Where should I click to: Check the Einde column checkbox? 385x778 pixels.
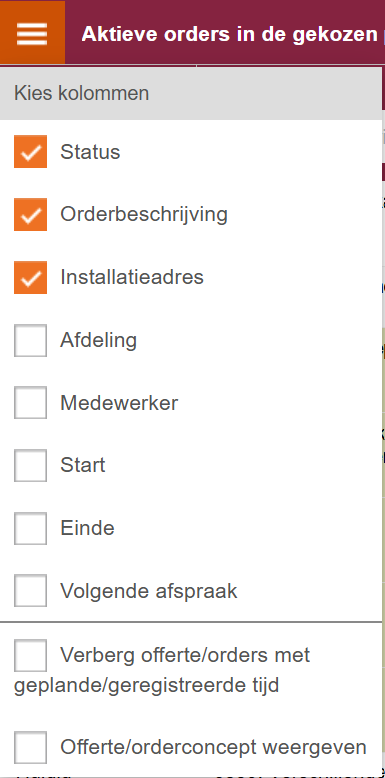[x=30, y=528]
